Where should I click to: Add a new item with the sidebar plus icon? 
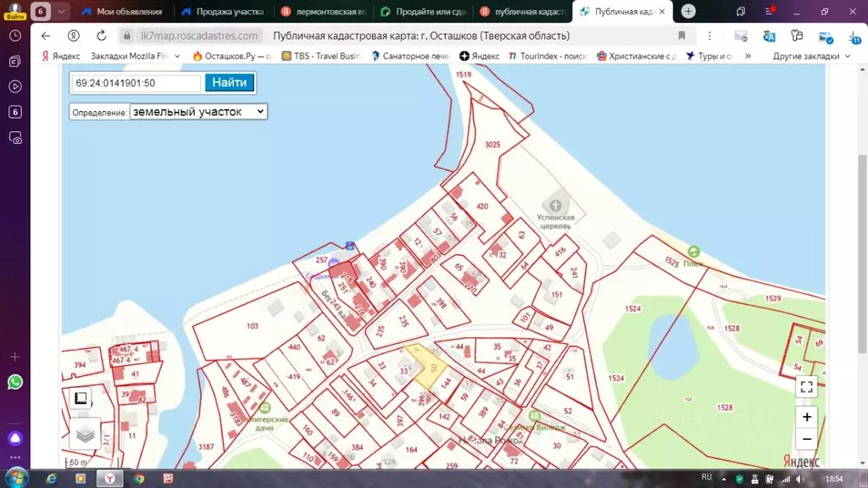(x=15, y=357)
